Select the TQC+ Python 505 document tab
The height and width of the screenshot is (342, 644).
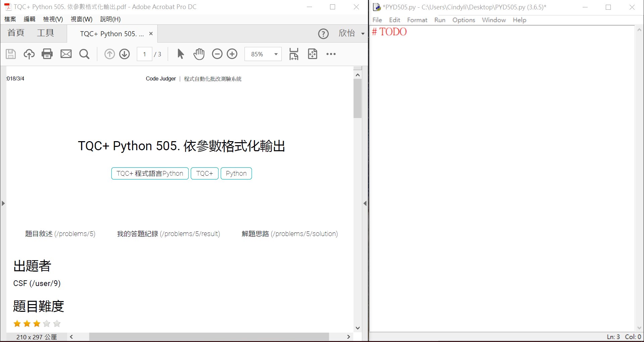[112, 34]
